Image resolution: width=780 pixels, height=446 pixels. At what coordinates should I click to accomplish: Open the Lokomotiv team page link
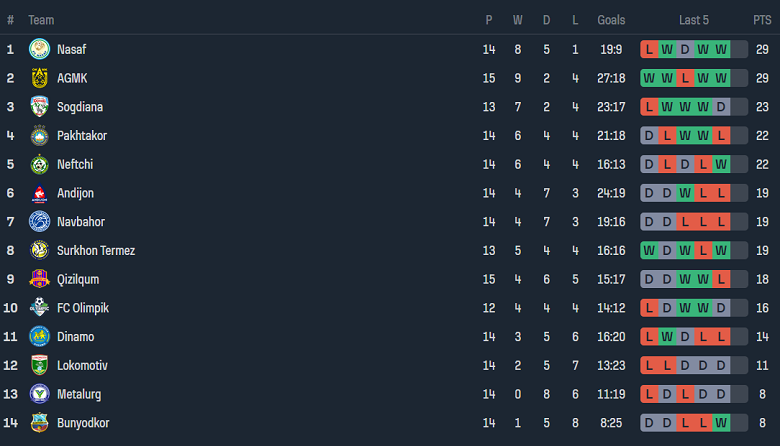point(82,366)
